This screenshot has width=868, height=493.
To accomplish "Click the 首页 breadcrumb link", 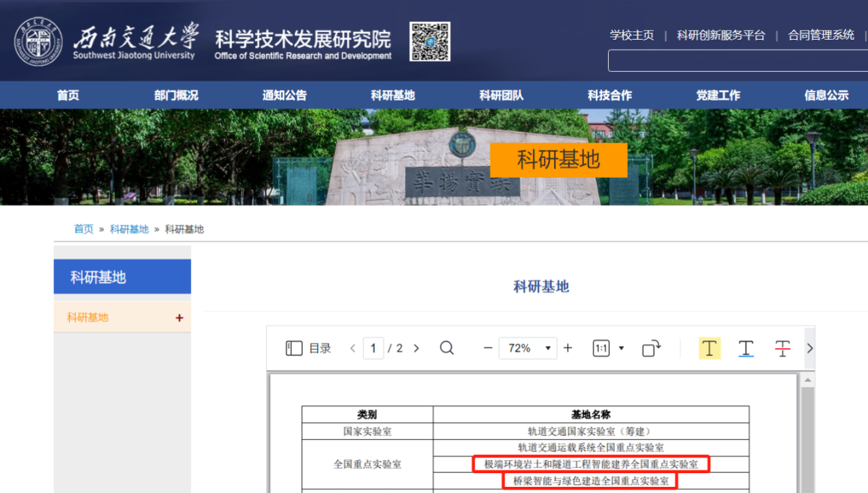I will pyautogui.click(x=83, y=229).
